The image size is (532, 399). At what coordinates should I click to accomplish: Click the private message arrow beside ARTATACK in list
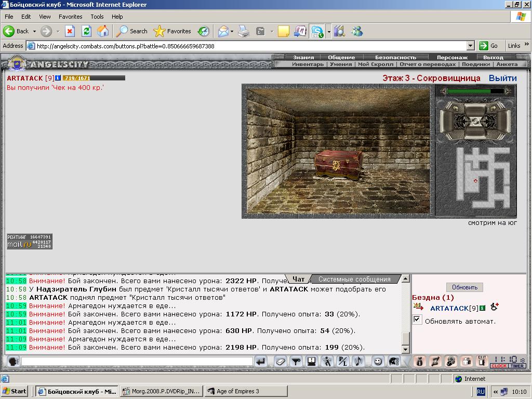(x=418, y=307)
